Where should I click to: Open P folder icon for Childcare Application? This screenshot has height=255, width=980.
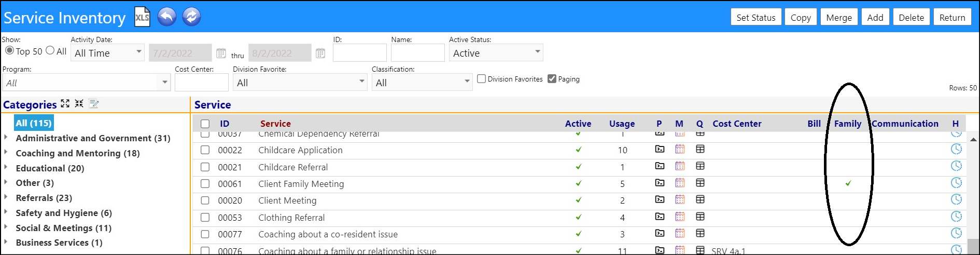coord(660,149)
